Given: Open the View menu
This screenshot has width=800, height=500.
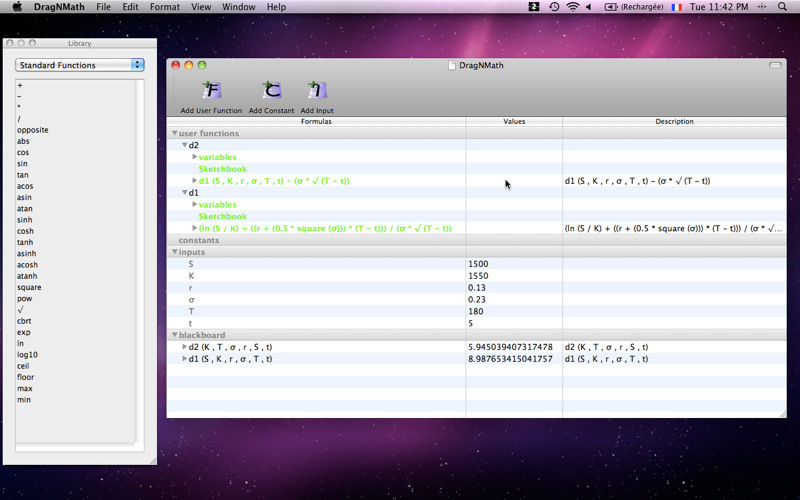Looking at the screenshot, I should pos(201,7).
